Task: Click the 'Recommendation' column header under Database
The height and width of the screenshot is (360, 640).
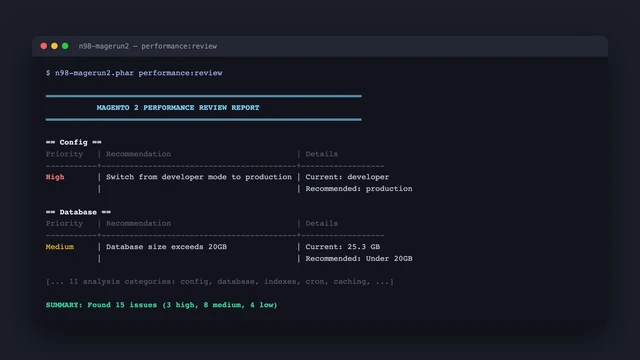Action: 138,224
